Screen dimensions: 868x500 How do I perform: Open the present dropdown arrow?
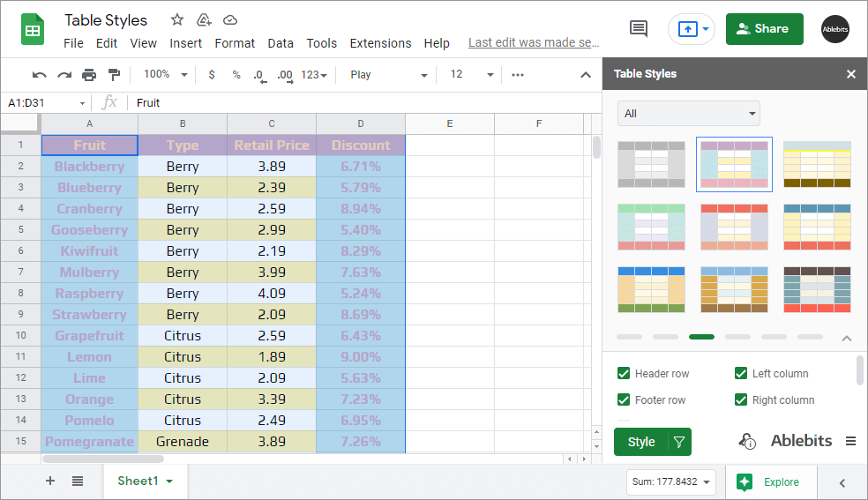click(x=706, y=29)
